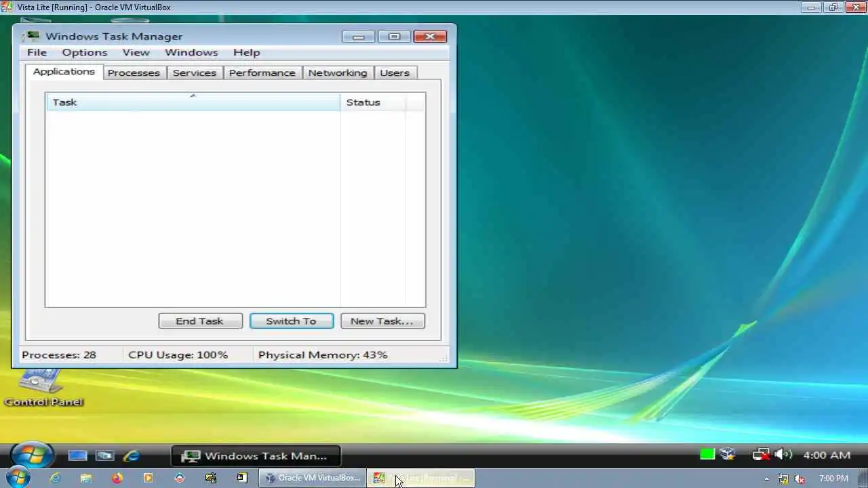This screenshot has height=488, width=868.
Task: Open Control Panel desktop icon
Action: [x=43, y=388]
